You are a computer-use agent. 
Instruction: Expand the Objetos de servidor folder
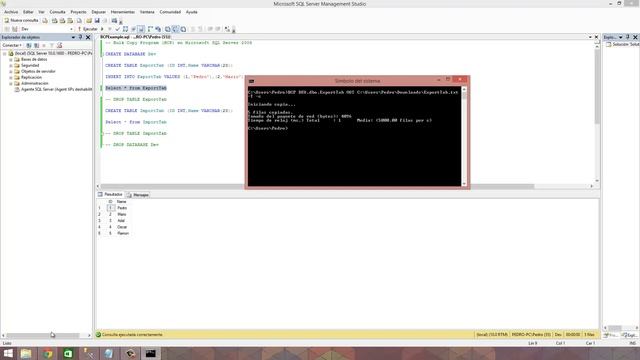click(x=11, y=71)
